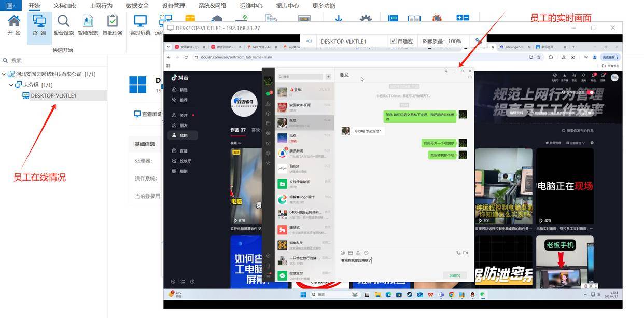Click remote browser reload button
This screenshot has height=318, width=644.
(x=186, y=57)
